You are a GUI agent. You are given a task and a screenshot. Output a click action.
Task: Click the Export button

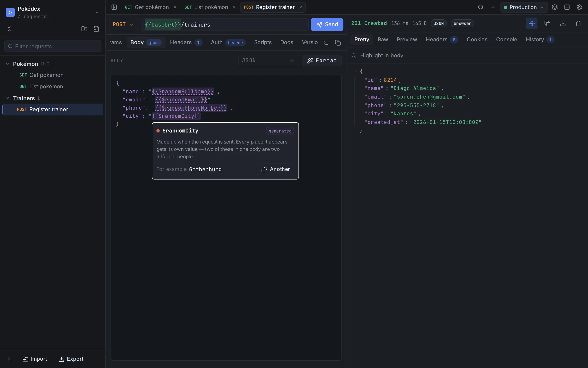click(x=71, y=359)
